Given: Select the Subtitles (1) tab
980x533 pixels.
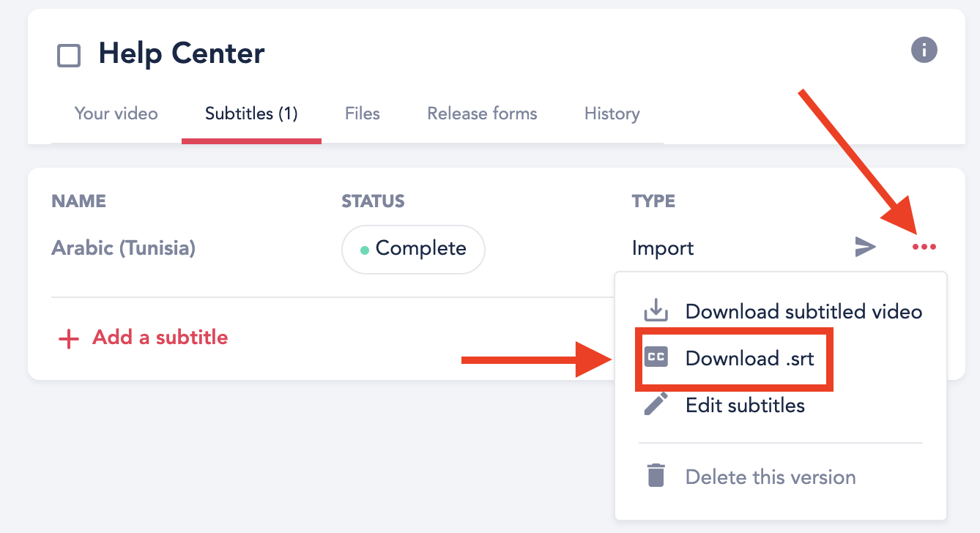Looking at the screenshot, I should point(251,113).
